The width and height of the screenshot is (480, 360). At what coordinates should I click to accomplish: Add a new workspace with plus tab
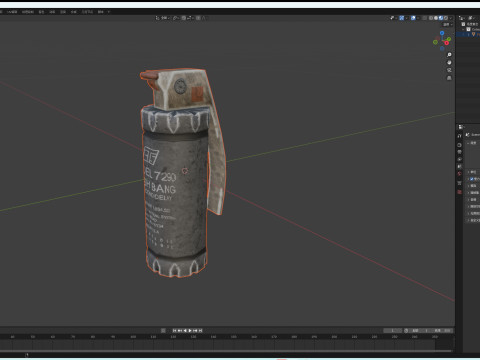[x=109, y=12]
